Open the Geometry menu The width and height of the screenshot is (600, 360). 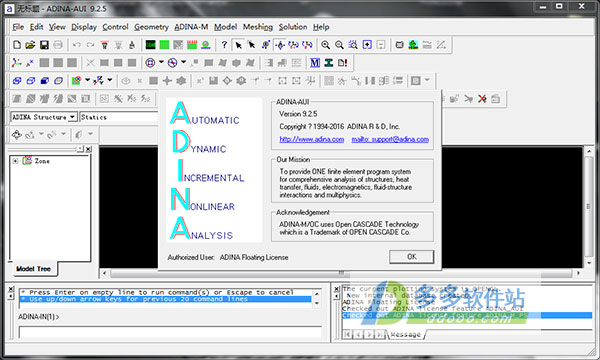[151, 27]
